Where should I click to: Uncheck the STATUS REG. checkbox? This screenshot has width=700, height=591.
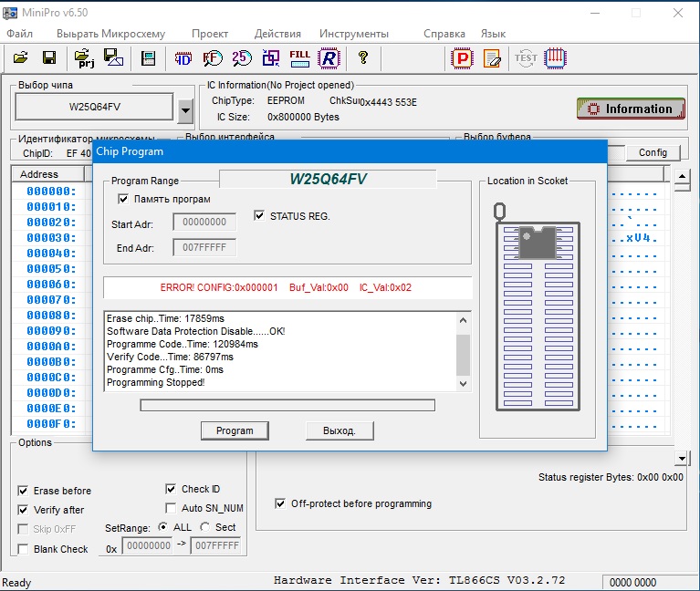(259, 216)
